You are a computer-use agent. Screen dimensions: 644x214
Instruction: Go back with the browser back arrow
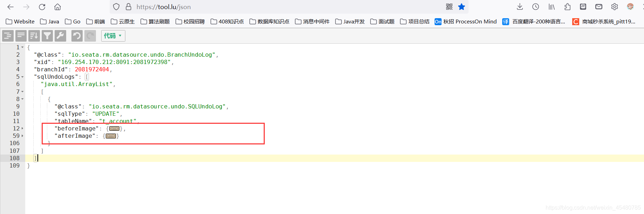pos(11,7)
